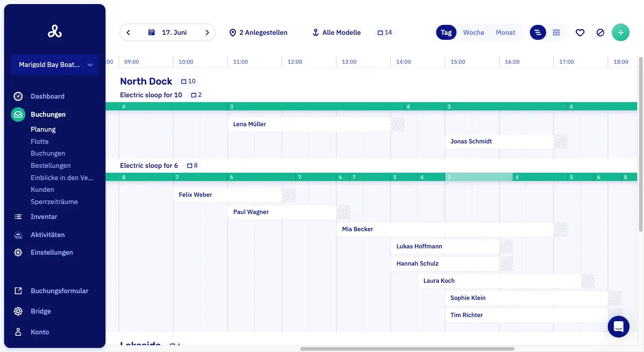Open the Flotte submenu item

pyautogui.click(x=40, y=142)
